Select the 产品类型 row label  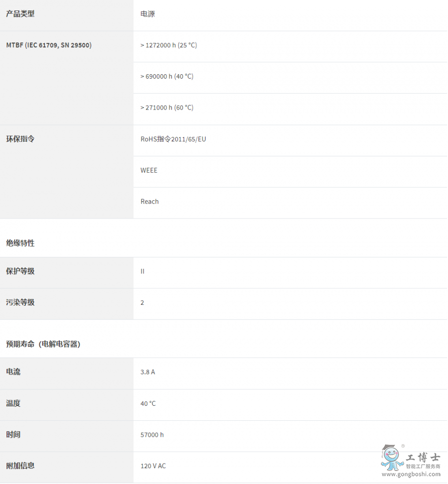[20, 14]
